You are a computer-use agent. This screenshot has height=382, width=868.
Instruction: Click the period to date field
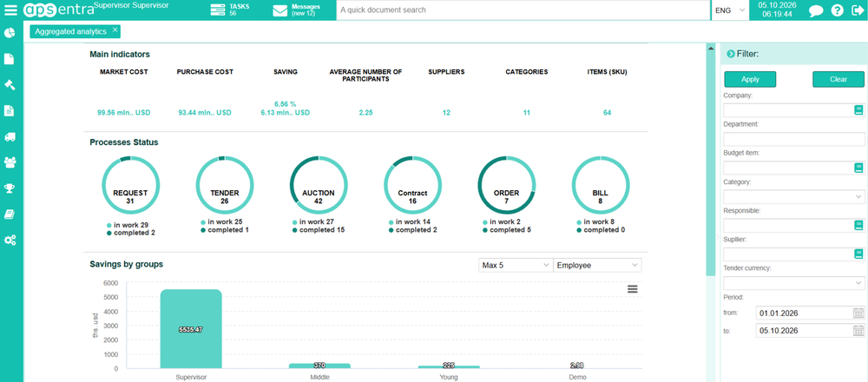(805, 331)
